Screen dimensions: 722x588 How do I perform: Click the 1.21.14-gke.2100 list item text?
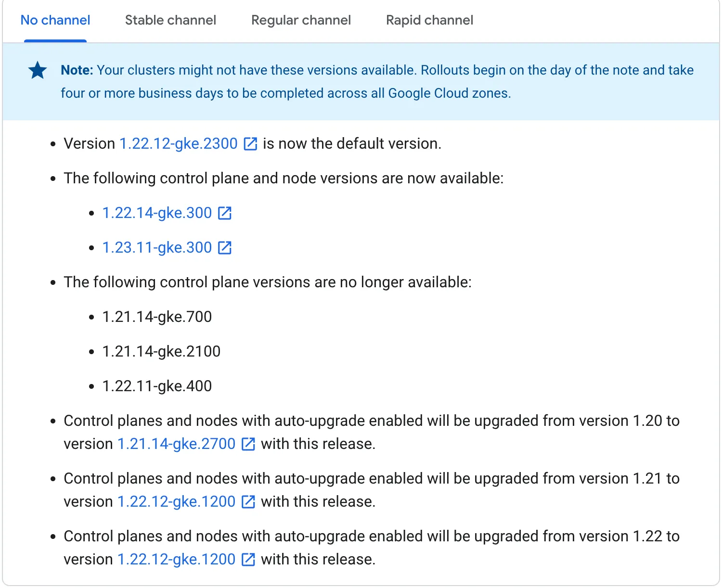point(161,352)
